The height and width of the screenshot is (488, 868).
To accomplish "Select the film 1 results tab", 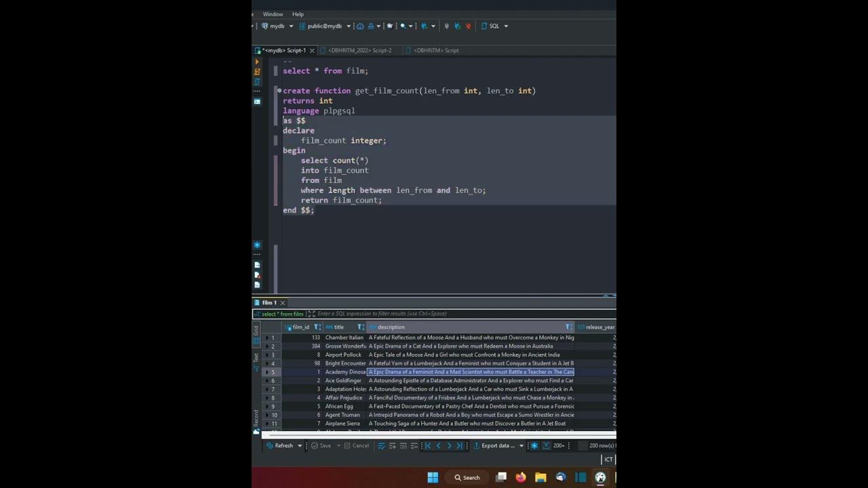I will coord(269,302).
